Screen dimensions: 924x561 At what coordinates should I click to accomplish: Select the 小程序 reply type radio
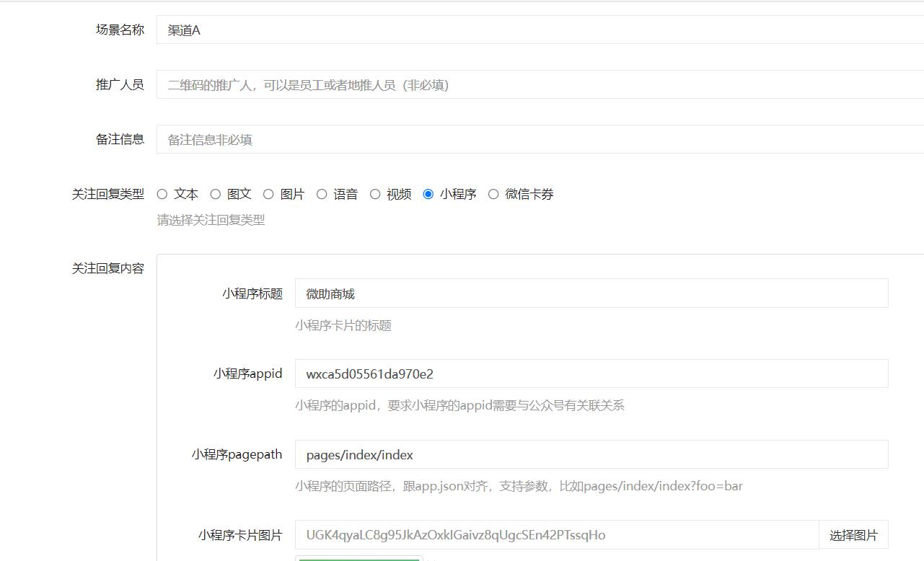click(x=428, y=194)
